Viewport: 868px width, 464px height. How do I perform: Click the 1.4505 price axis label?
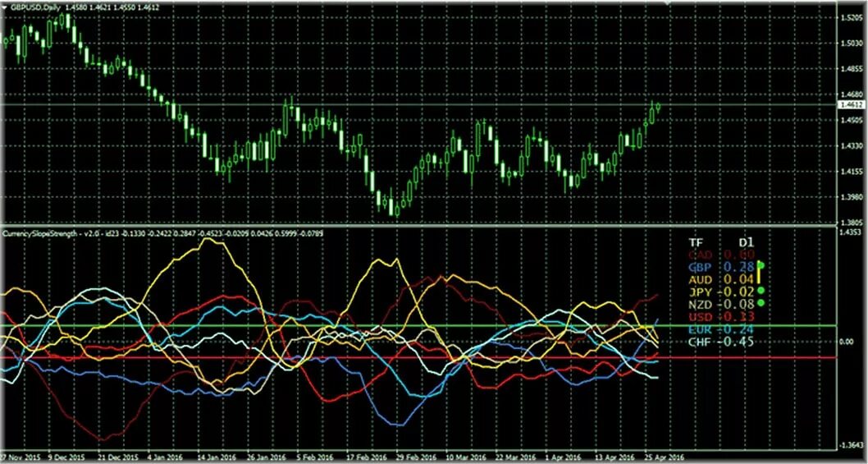click(850, 120)
